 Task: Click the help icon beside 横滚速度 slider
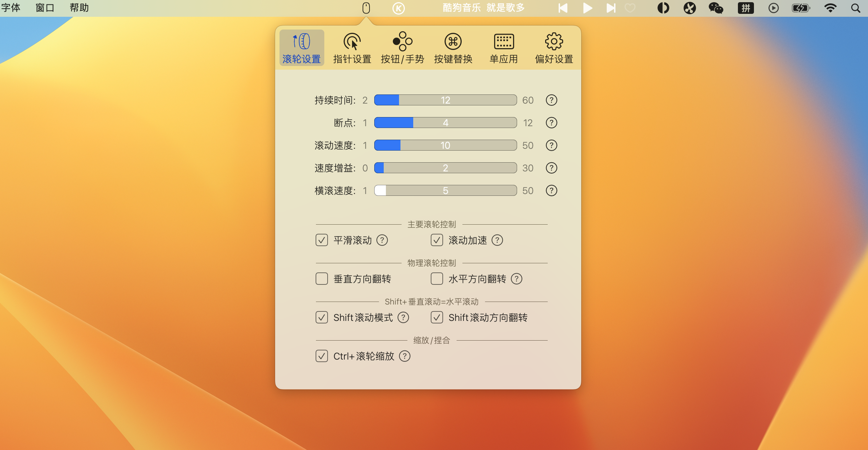551,191
